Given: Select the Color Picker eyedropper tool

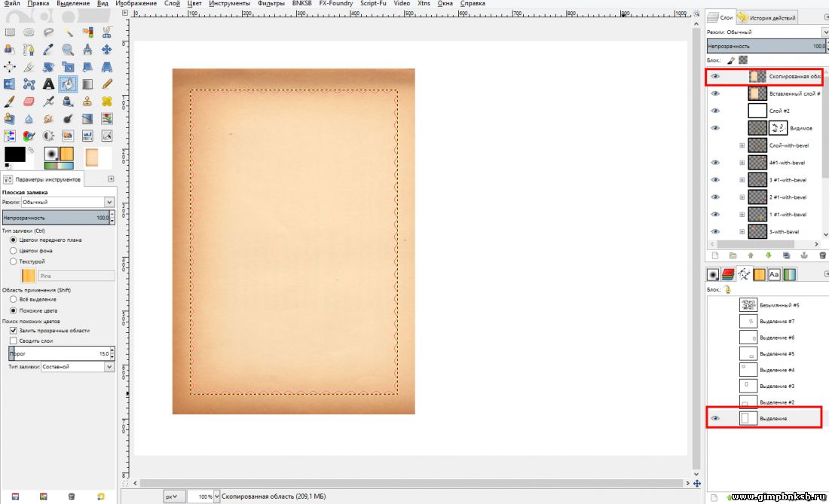Looking at the screenshot, I should click(x=49, y=50).
